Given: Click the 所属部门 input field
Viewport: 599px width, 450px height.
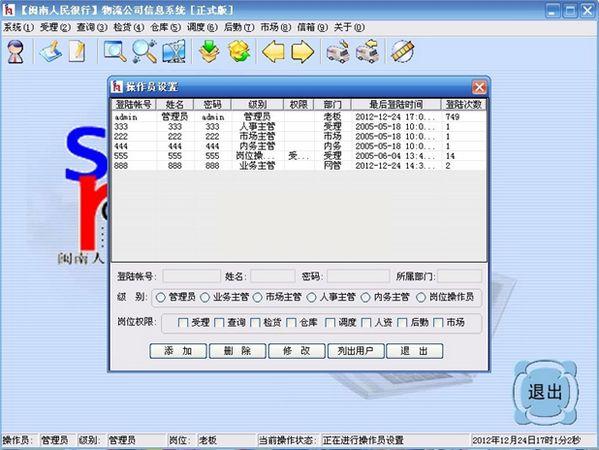Looking at the screenshot, I should [x=460, y=276].
